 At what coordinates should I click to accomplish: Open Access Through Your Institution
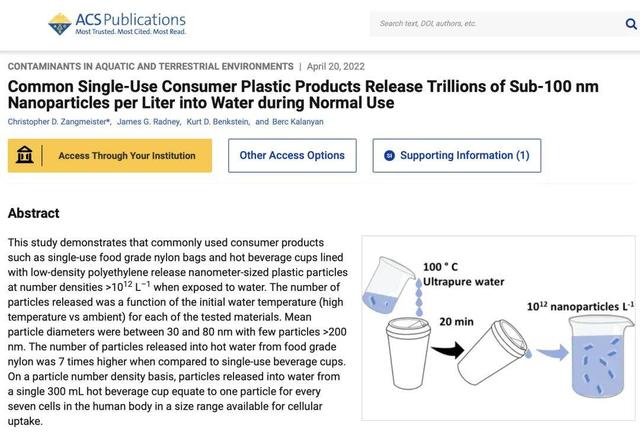[110, 155]
